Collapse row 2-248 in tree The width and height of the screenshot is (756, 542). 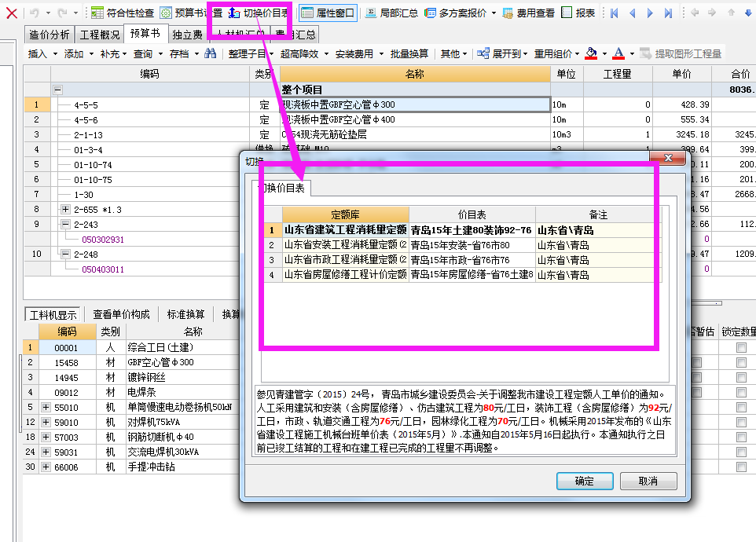click(65, 254)
